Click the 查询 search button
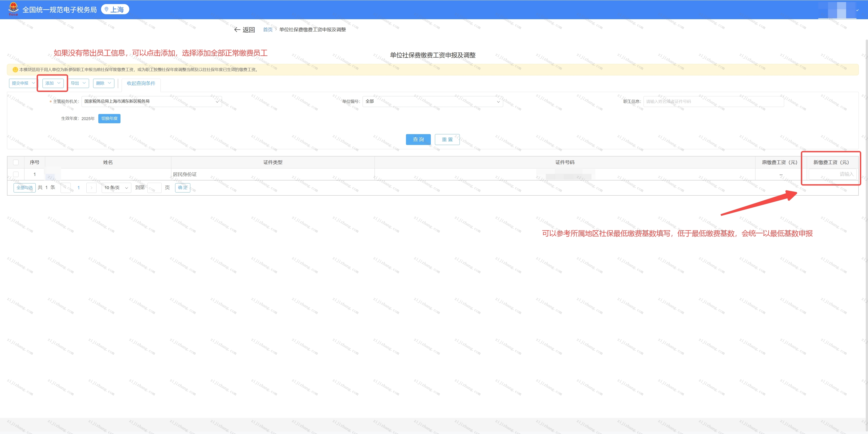This screenshot has height=434, width=868. (418, 139)
